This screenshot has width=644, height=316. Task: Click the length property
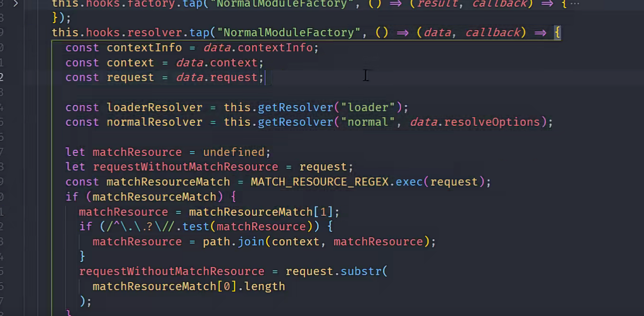[x=264, y=287]
